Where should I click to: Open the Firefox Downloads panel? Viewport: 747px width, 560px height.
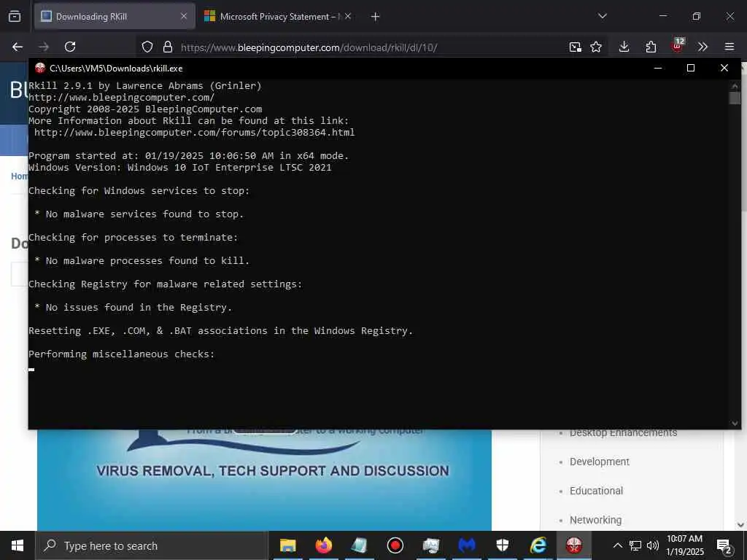624,47
